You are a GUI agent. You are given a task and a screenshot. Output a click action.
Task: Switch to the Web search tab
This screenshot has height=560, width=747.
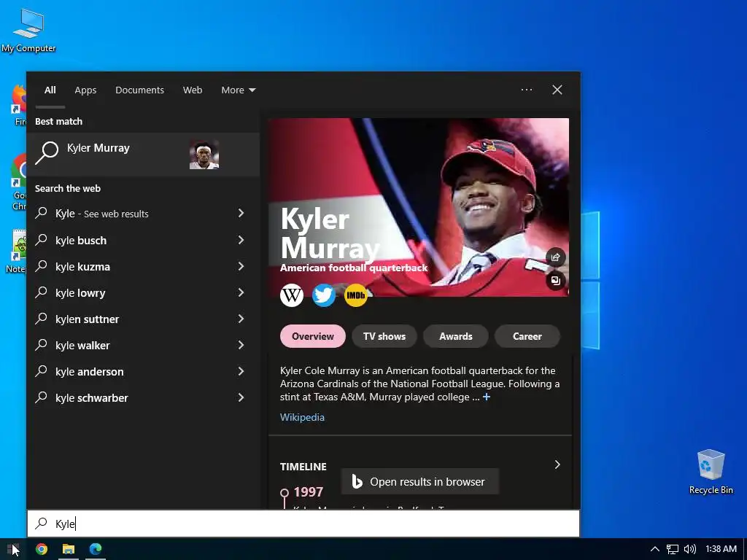[193, 90]
